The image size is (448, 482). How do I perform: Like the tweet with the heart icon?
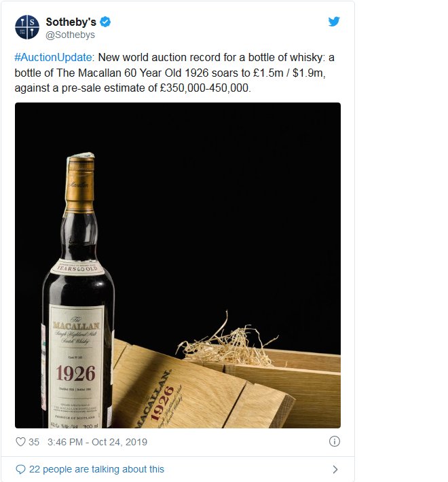pos(20,442)
